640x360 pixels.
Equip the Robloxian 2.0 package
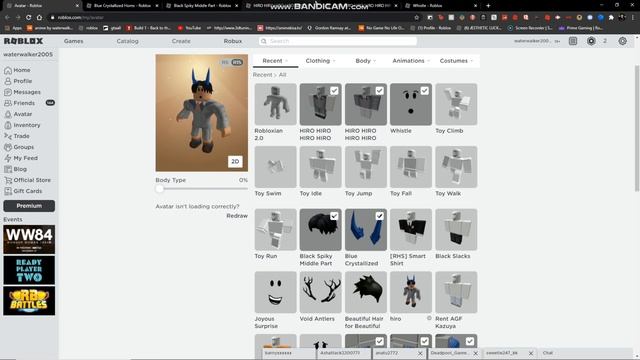tap(276, 104)
